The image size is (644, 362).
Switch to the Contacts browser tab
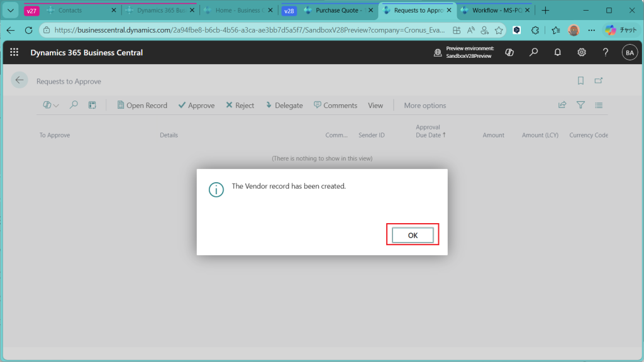click(x=70, y=11)
